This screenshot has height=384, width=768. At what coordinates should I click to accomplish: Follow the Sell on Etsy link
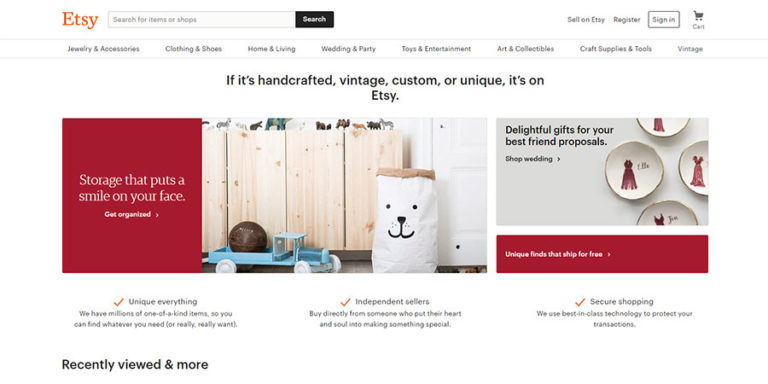(x=586, y=20)
